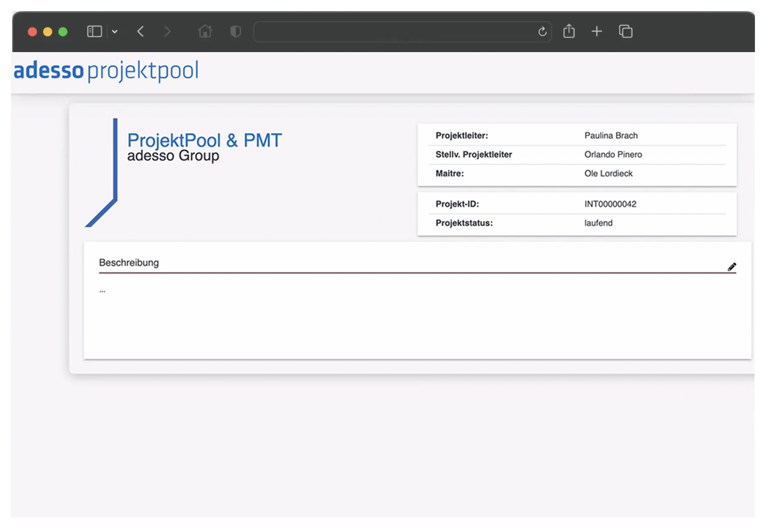Screen dimensions: 765x532
Task: Open sidebar options dropdown chevron
Action: [x=115, y=32]
